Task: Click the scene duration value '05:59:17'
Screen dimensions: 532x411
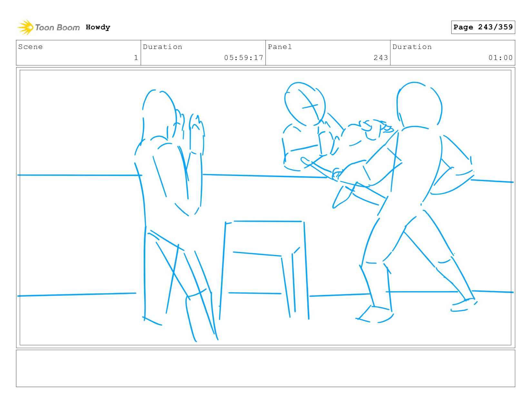Action: [244, 58]
